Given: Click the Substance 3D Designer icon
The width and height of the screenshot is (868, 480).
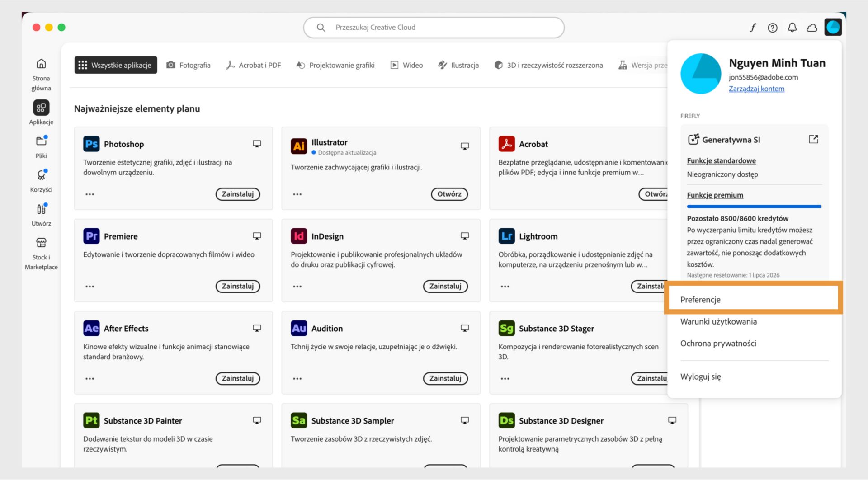Looking at the screenshot, I should pos(506,420).
